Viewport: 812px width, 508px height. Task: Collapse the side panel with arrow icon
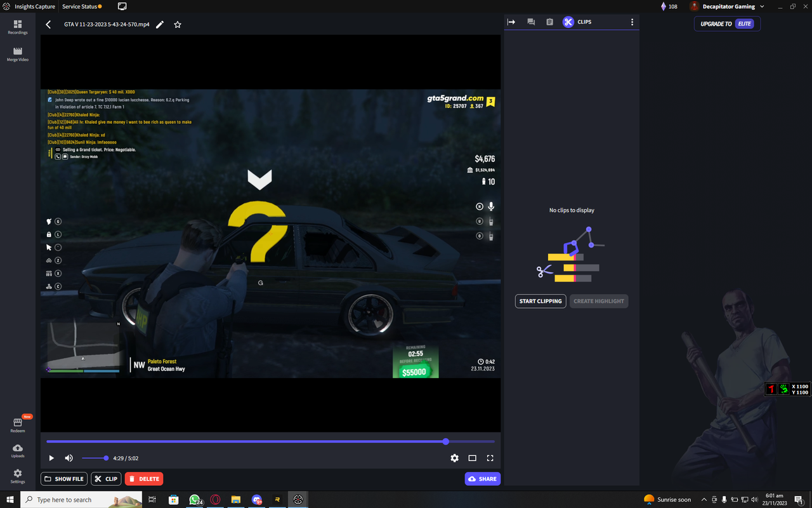coord(511,22)
